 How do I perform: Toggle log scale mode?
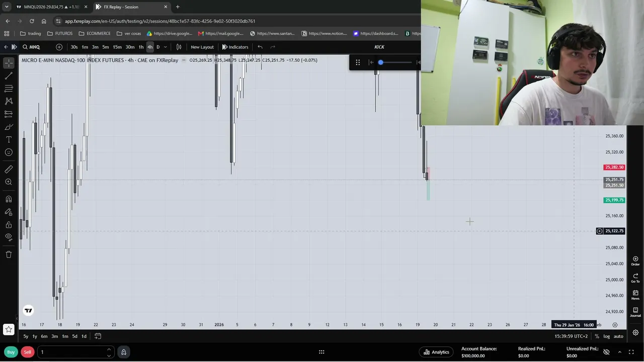[x=606, y=336]
